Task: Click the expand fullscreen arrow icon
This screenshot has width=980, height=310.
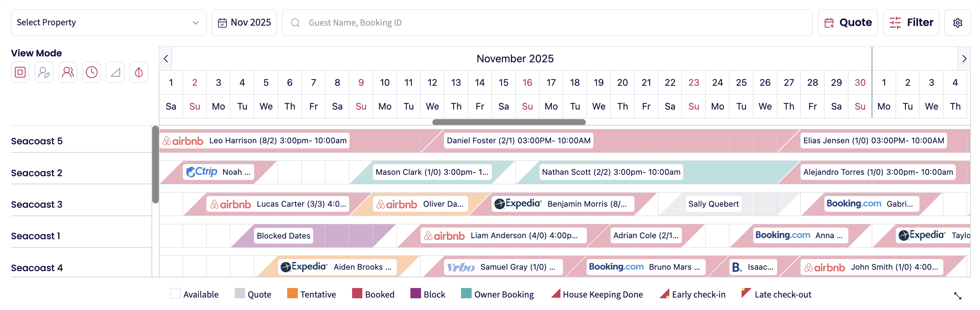Action: (958, 296)
